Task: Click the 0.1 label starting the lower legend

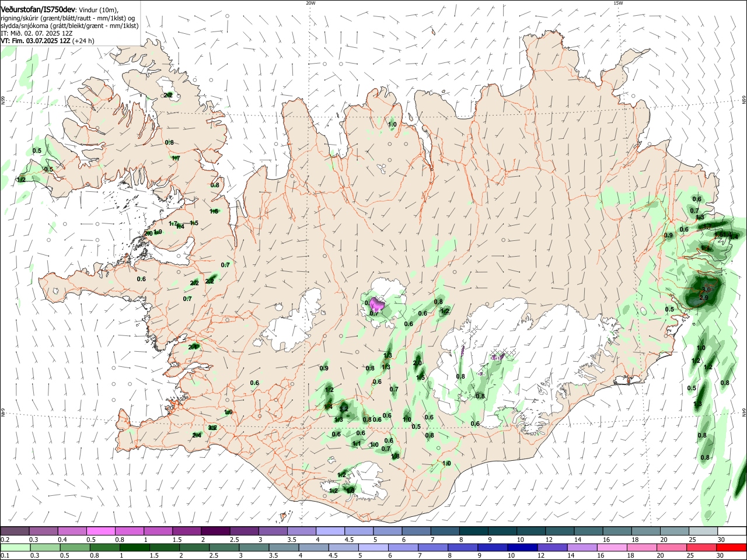Action: coord(5,556)
